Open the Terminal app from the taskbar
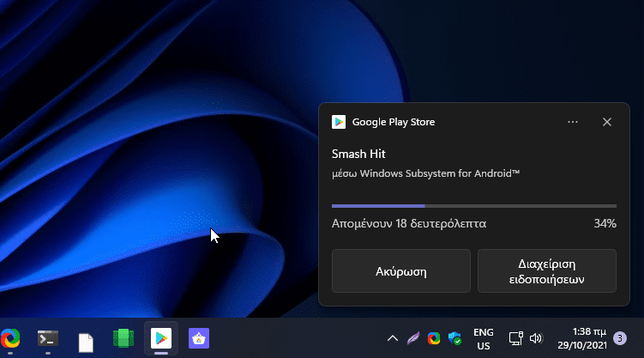The height and width of the screenshot is (358, 644). (48, 338)
